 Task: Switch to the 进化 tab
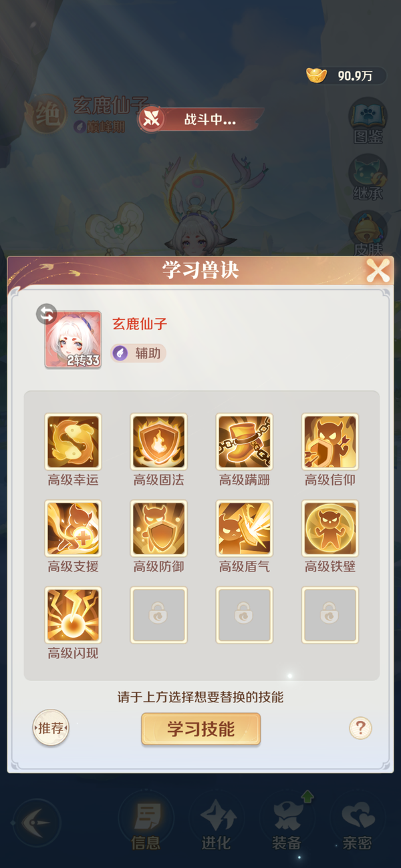pyautogui.click(x=216, y=823)
